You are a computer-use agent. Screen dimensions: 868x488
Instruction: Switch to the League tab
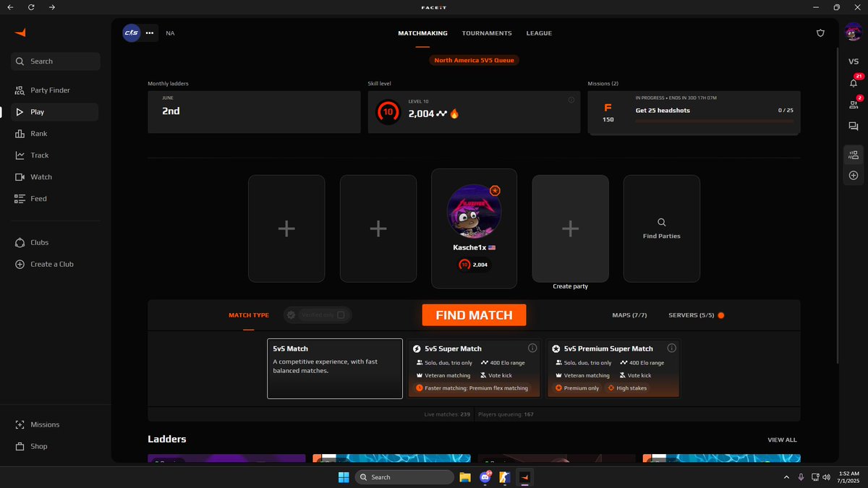point(539,33)
